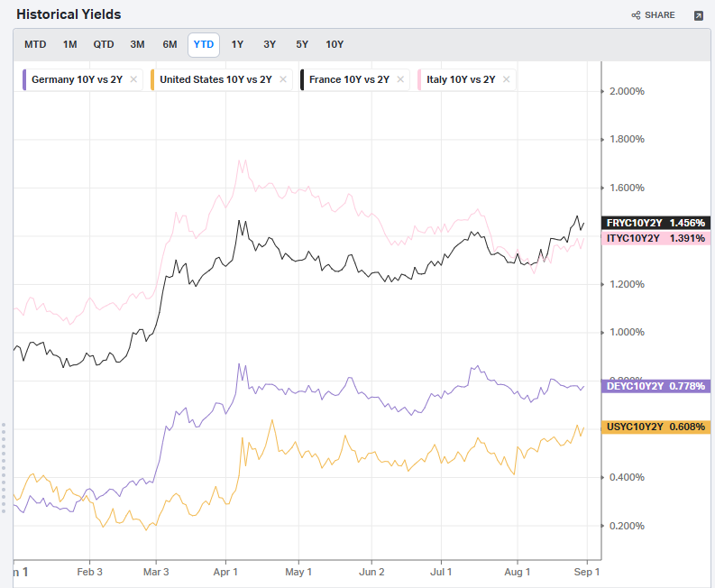Show the 1Y time range

[237, 45]
